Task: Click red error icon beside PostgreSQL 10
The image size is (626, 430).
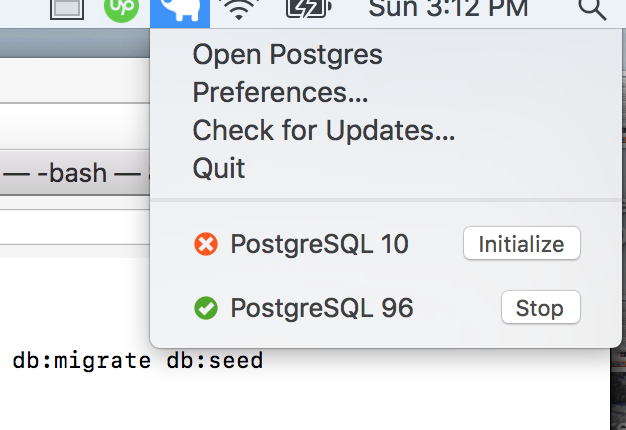Action: pyautogui.click(x=206, y=244)
